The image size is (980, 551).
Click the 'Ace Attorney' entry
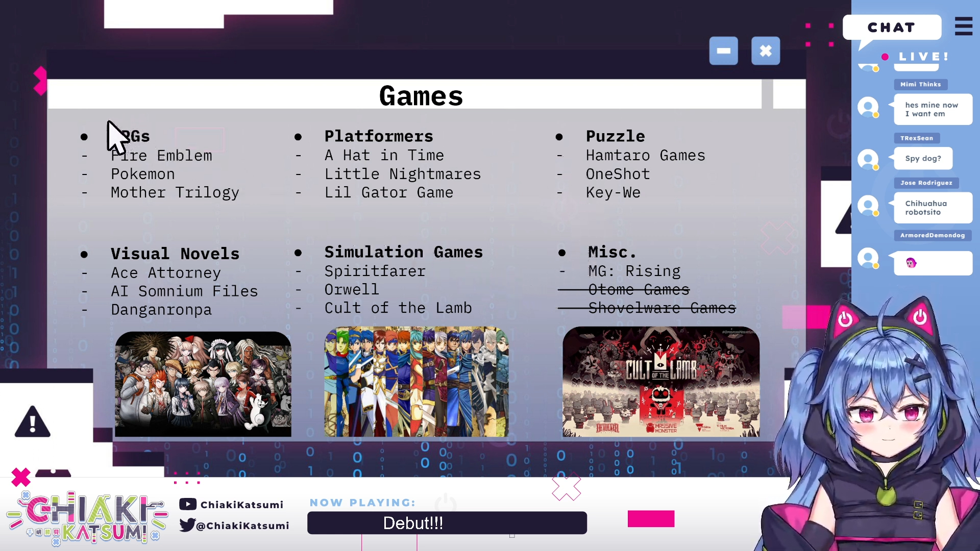pos(166,273)
